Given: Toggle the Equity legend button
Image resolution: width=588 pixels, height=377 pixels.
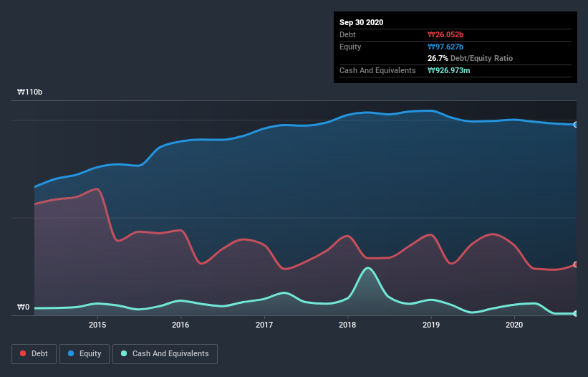Looking at the screenshot, I should point(85,354).
